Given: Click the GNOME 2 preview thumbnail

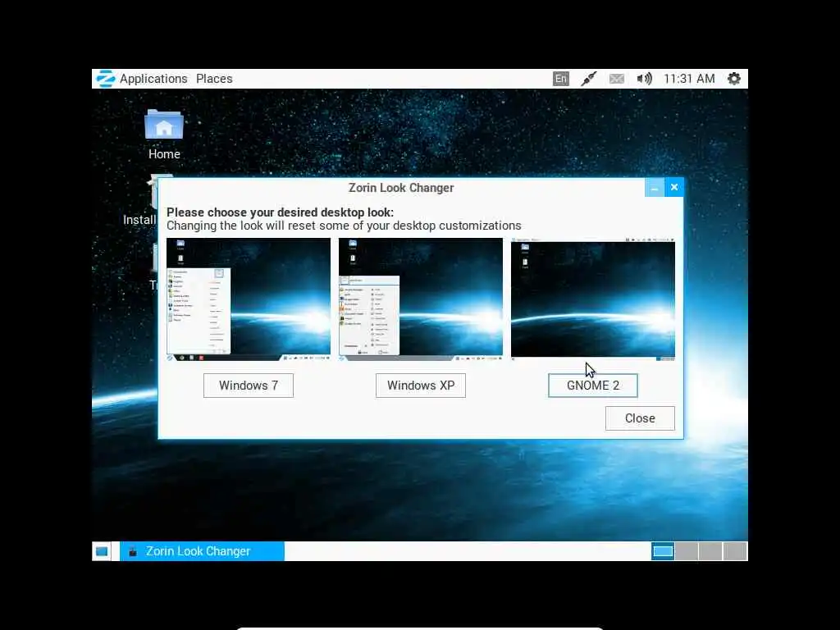Looking at the screenshot, I should [x=593, y=299].
